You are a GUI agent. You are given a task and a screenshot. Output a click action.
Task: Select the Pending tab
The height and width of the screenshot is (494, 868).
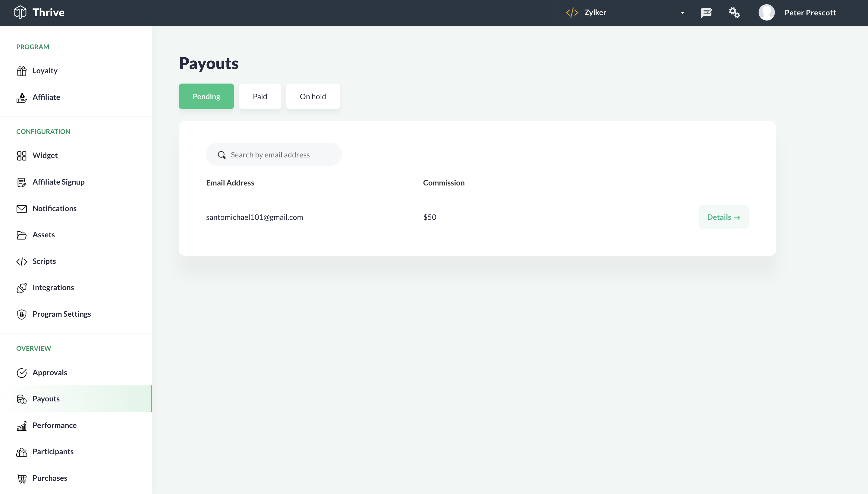[206, 97]
